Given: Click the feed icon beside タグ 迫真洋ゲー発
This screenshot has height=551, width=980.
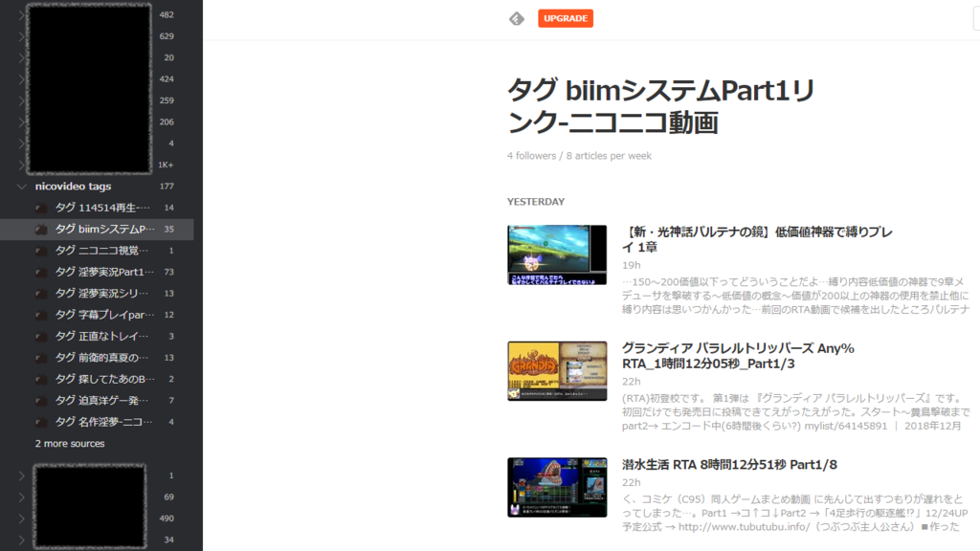Looking at the screenshot, I should tap(41, 401).
